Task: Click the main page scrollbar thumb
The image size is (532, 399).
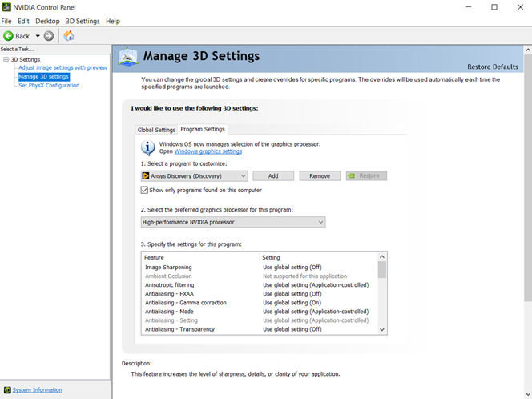Action: tap(528, 178)
